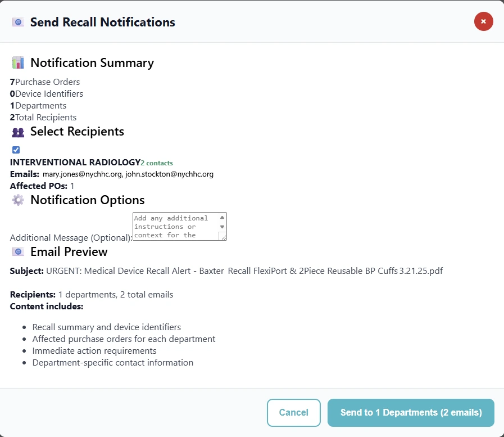504x437 pixels.
Task: Click the mary.jones@nychhc.org email address
Action: pos(82,174)
